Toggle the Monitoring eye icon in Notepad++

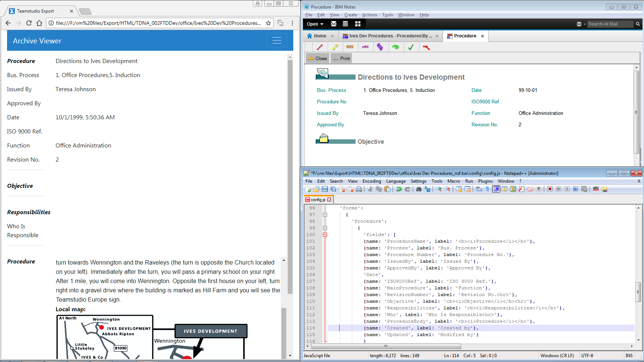pos(539,189)
